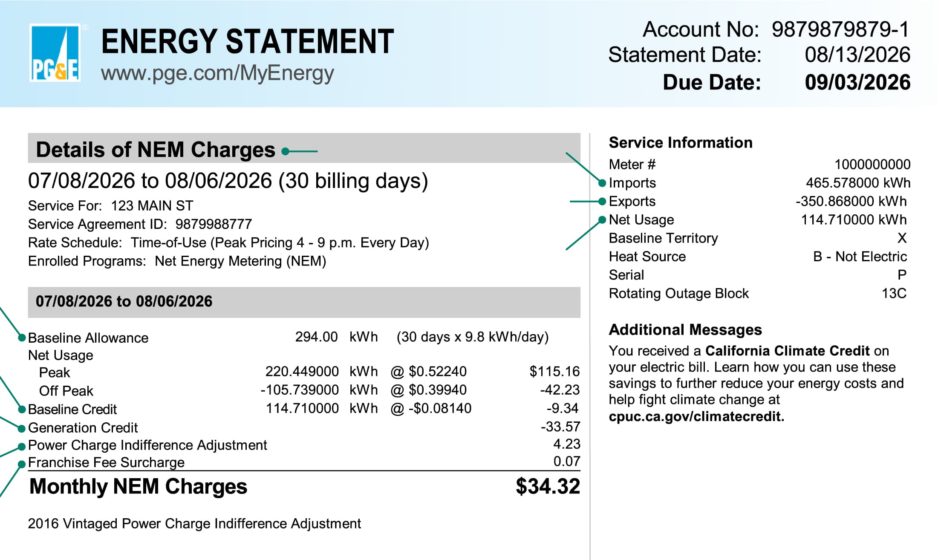Open the www.pge.com/MyEnergy link
938x560 pixels.
(217, 73)
